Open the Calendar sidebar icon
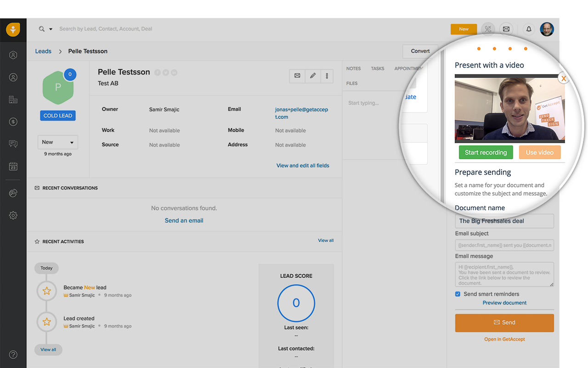 (13, 167)
